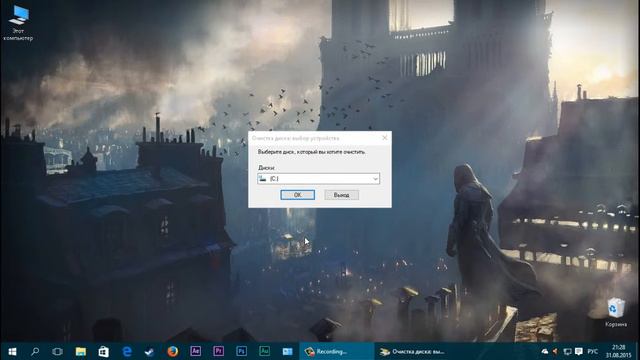Expand the Диски drive dropdown
This screenshot has height=360, width=640.
[x=318, y=179]
